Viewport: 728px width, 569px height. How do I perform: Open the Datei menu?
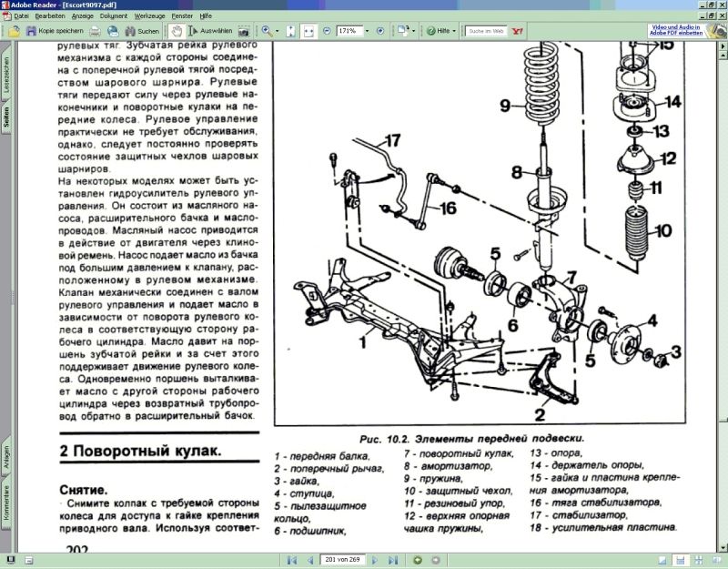[x=21, y=15]
